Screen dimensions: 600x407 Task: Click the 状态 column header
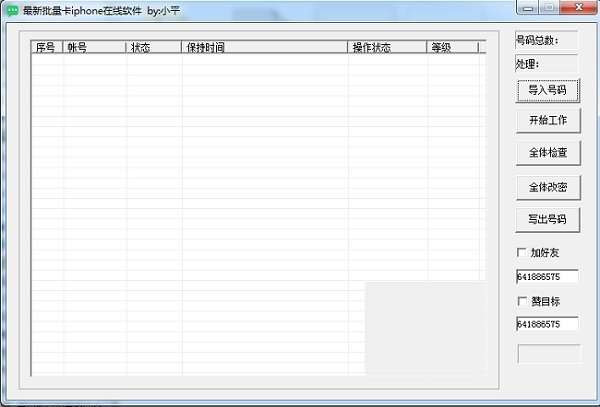coord(153,47)
